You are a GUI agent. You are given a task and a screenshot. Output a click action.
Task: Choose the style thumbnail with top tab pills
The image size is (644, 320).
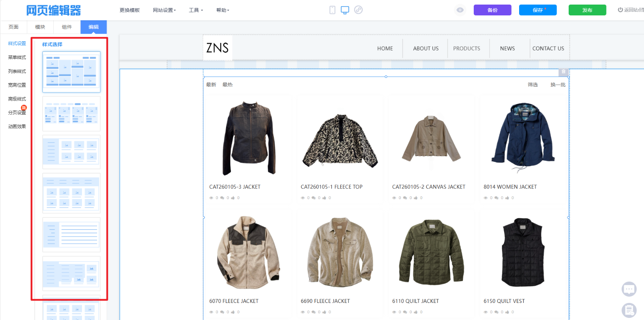[x=71, y=113]
